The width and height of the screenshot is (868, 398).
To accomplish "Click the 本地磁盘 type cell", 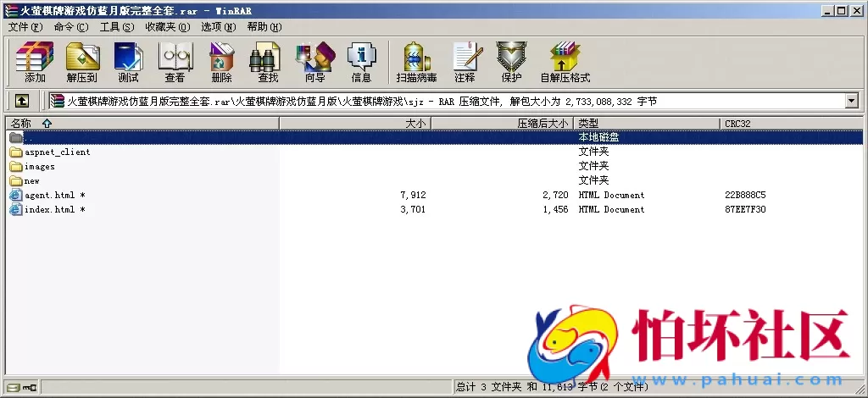I will (x=598, y=137).
